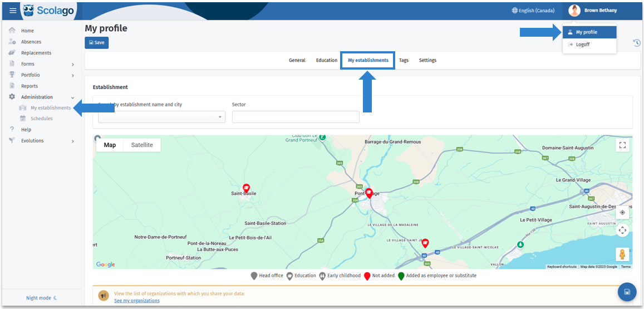The image size is (644, 309).
Task: Click the Administration gear icon
Action: (12, 97)
